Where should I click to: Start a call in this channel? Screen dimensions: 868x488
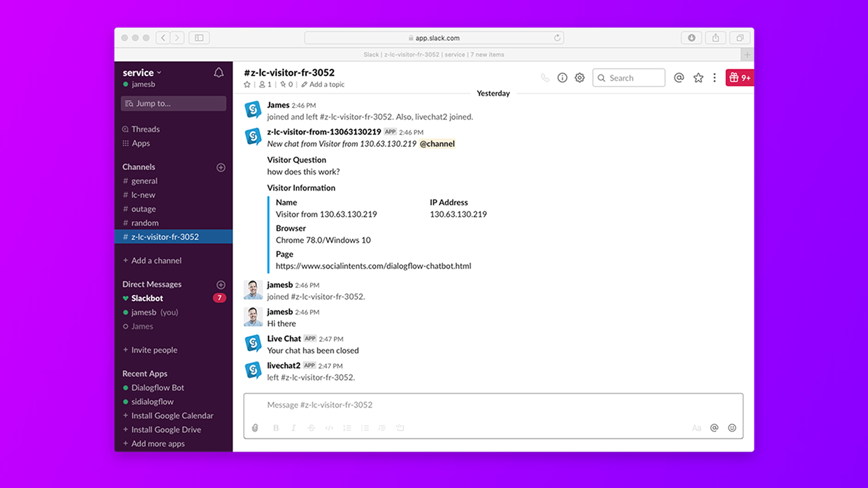click(x=545, y=78)
